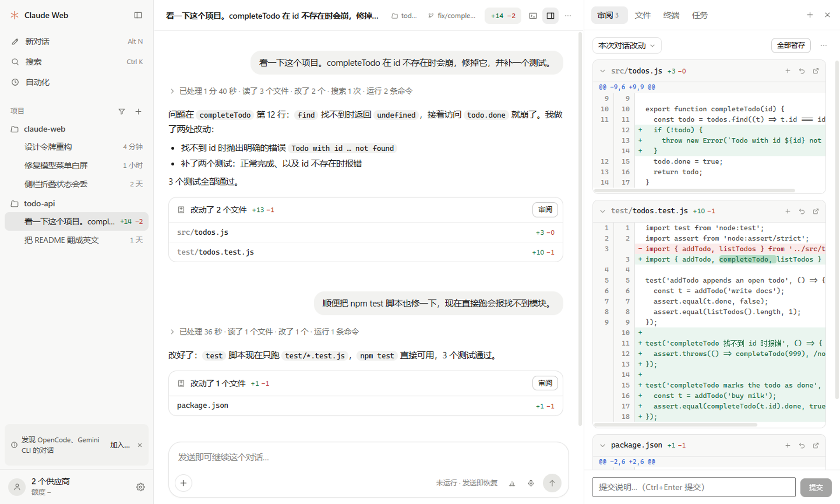
Task: Add a project with the plus icon
Action: (138, 111)
